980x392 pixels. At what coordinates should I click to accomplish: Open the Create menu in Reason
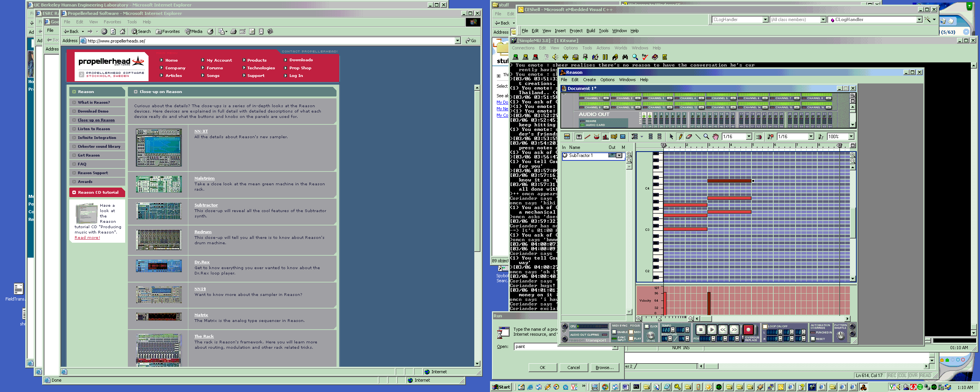(589, 80)
